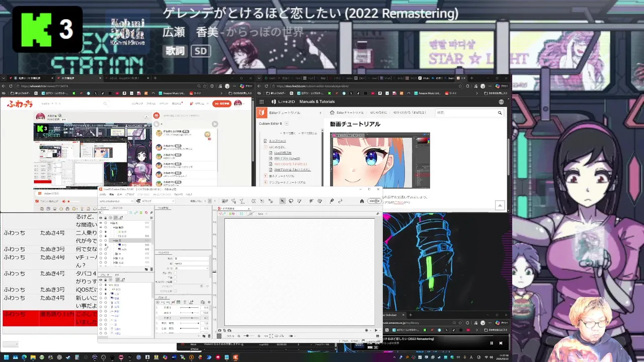Click the 歌詞 lyrics button in music overlay
This screenshot has height=362, width=644.
175,51
